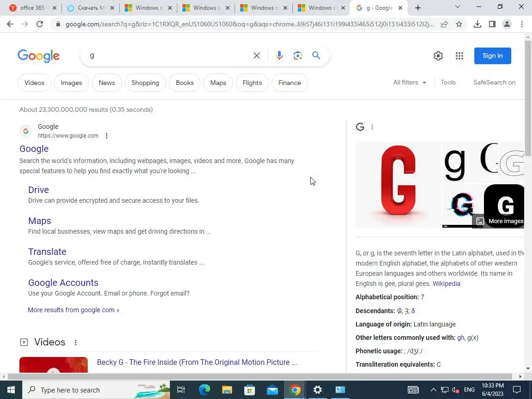Filter results by Videos

(x=34, y=83)
